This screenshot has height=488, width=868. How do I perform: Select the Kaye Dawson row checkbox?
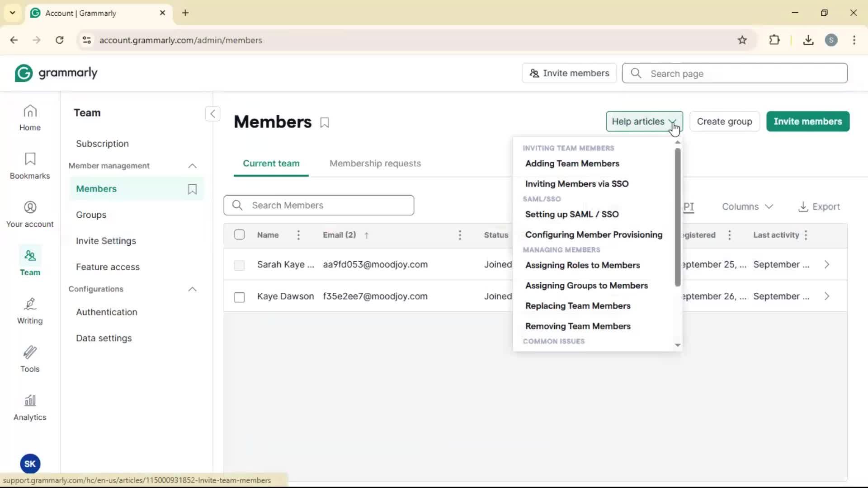coord(239,297)
